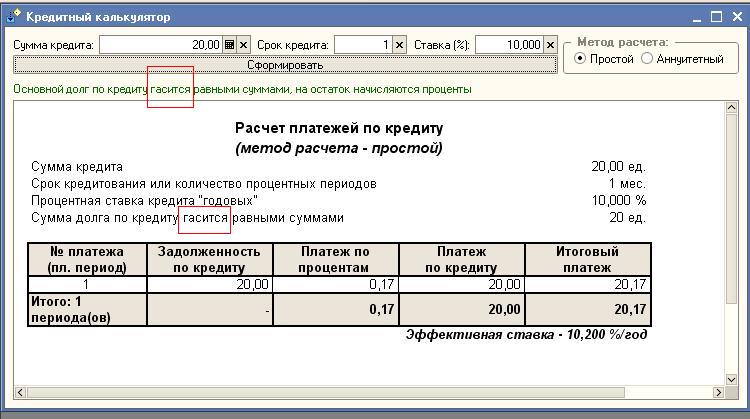Click the payment number cell 1
Viewport: 750px width, 419px height.
click(x=87, y=285)
